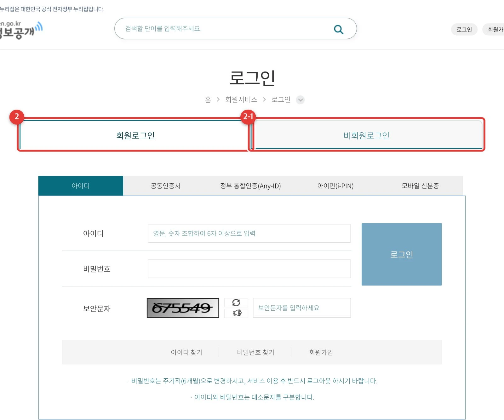Open the site logo home link
This screenshot has width=504, height=420.
(x=21, y=30)
